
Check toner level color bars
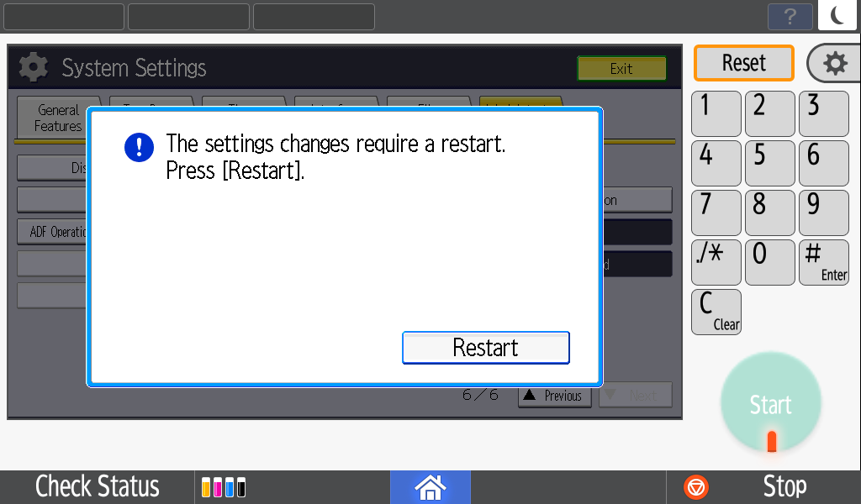click(224, 487)
